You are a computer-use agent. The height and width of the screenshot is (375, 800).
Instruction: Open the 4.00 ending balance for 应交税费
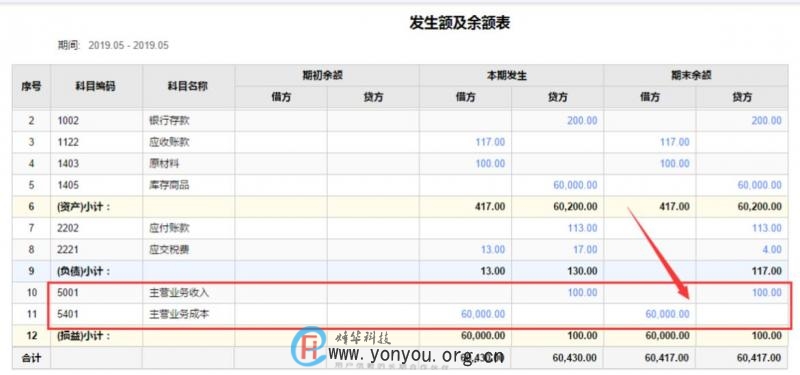(x=772, y=249)
